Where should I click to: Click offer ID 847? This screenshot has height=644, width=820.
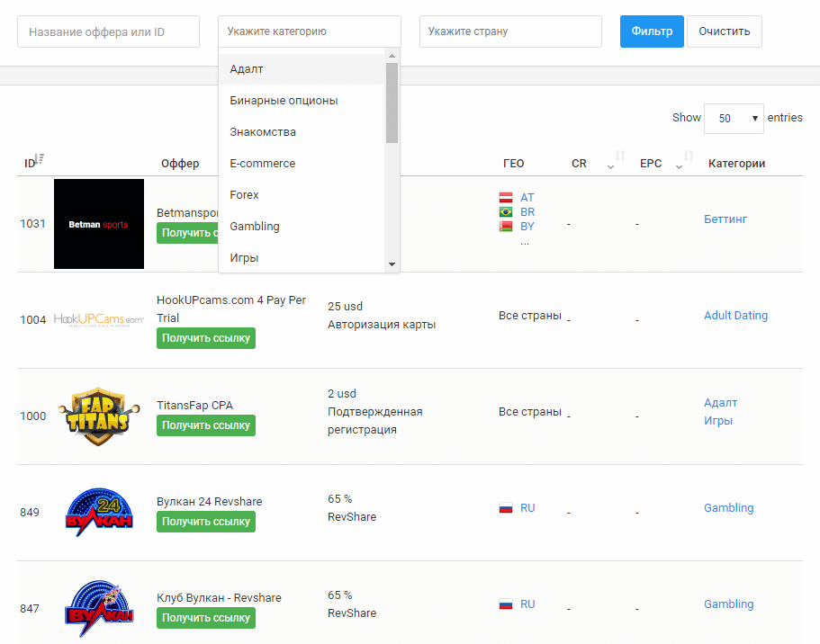pyautogui.click(x=30, y=608)
